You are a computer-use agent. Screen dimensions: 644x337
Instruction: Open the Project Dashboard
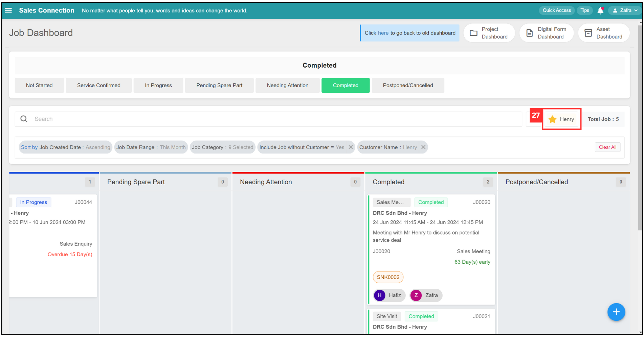tap(489, 33)
